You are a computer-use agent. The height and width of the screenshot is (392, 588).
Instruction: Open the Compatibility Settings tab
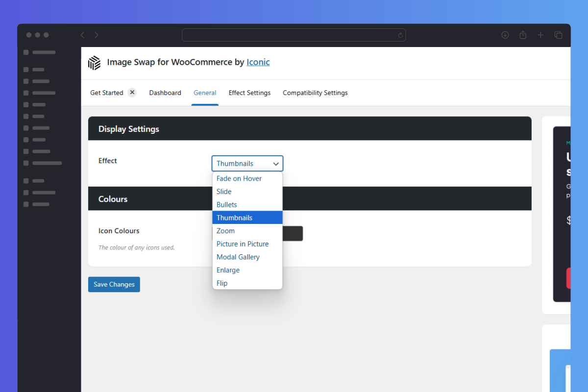(315, 93)
